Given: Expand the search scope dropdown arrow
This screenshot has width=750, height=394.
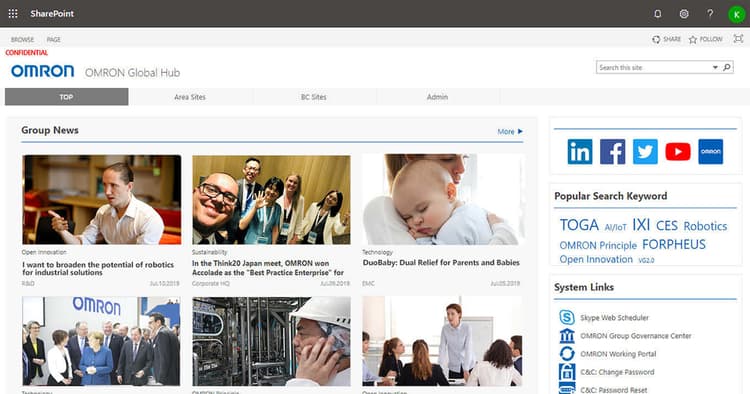Looking at the screenshot, I should tap(715, 67).
